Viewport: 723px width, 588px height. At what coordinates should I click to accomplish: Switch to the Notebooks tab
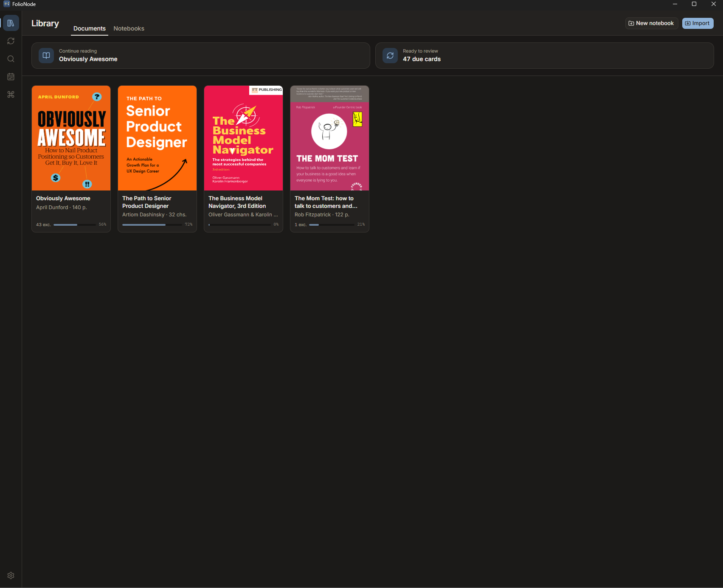tap(129, 28)
